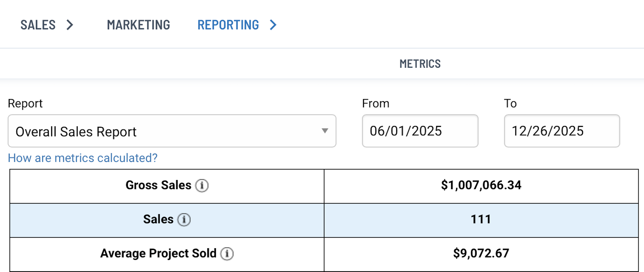
Task: Open the REPORTING menu
Action: (228, 25)
